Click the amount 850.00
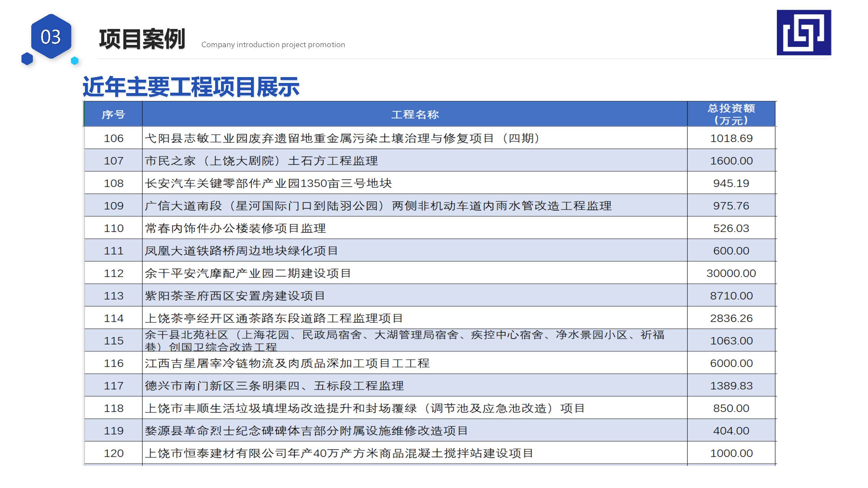This screenshot has width=868, height=488. tap(731, 408)
